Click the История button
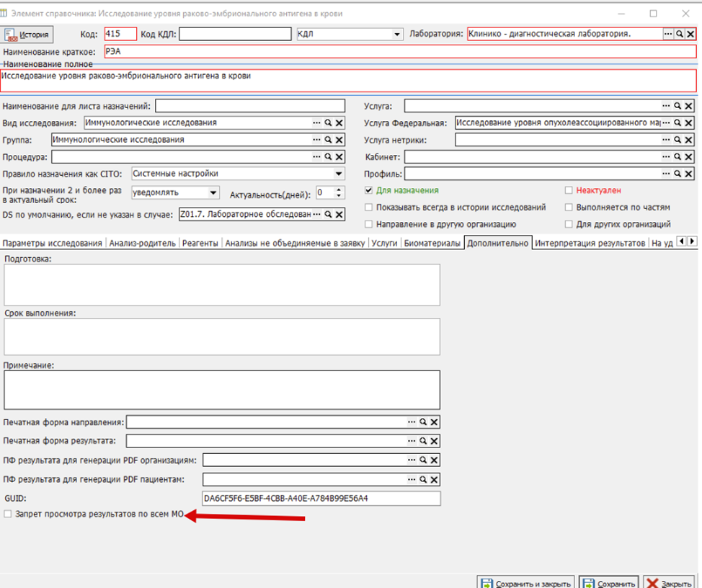702x588 pixels. (27, 35)
